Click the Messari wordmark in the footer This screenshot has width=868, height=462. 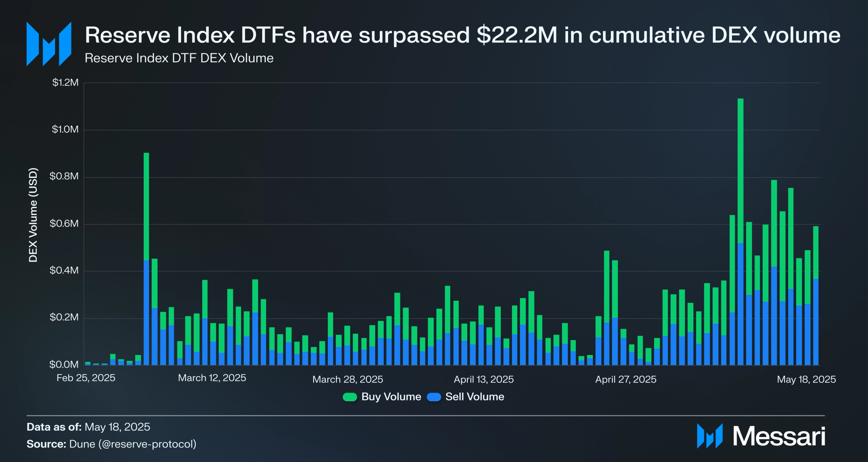coord(779,436)
